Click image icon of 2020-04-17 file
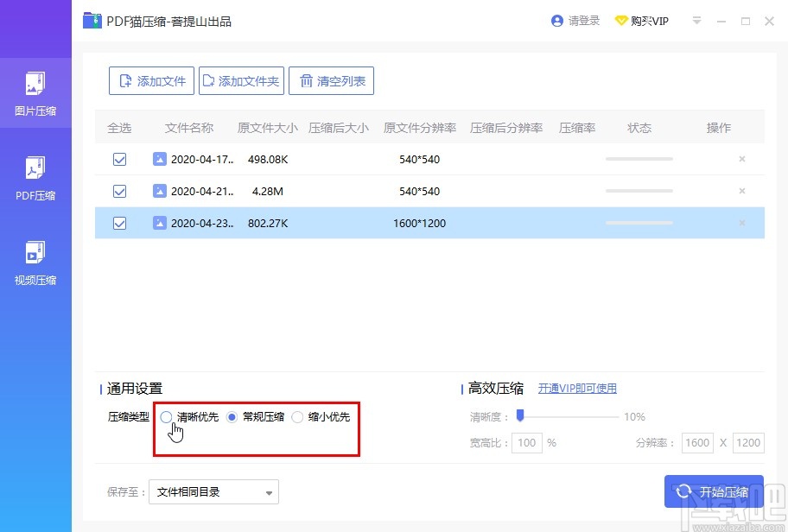This screenshot has height=532, width=788. (159, 159)
